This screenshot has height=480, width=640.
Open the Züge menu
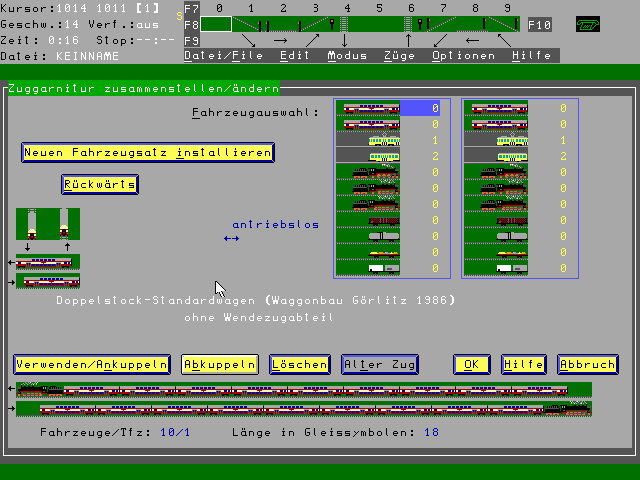(x=400, y=56)
